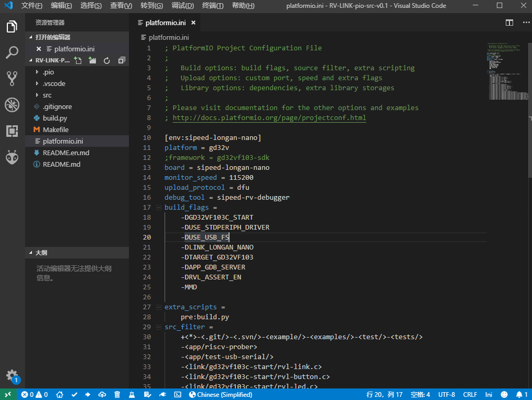Open Source Control in the activity bar
Viewport: 532px width, 400px height.
tap(12, 79)
